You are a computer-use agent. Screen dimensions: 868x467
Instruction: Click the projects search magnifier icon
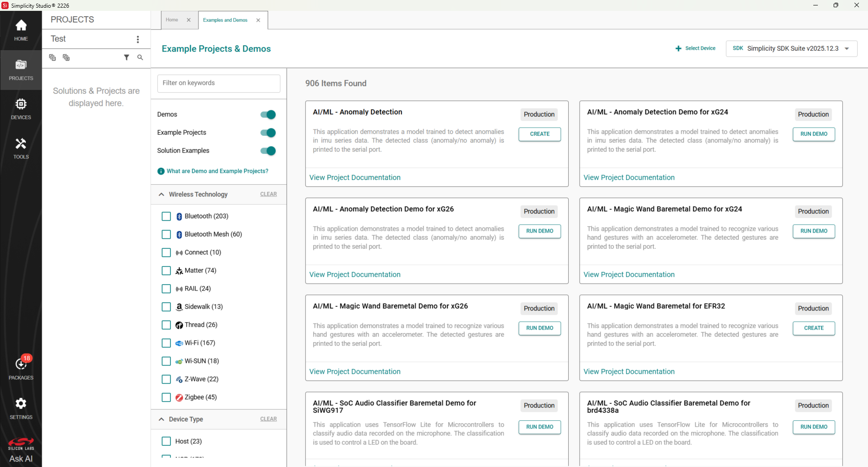tap(140, 57)
